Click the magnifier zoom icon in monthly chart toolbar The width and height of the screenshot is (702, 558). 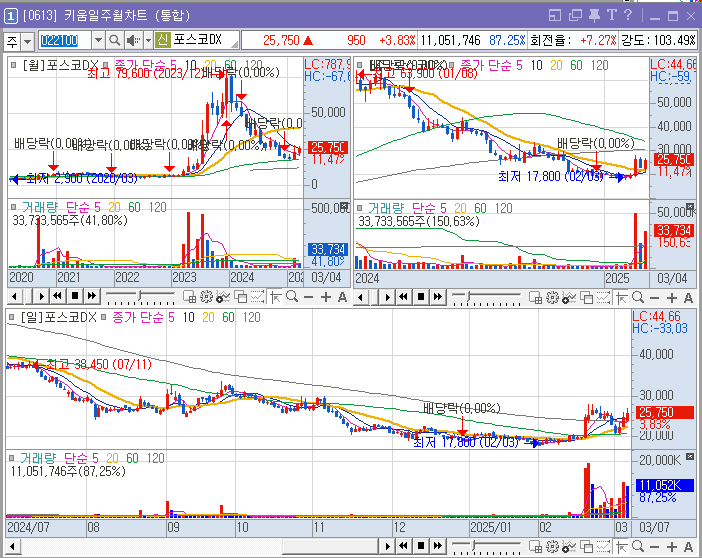[x=292, y=296]
